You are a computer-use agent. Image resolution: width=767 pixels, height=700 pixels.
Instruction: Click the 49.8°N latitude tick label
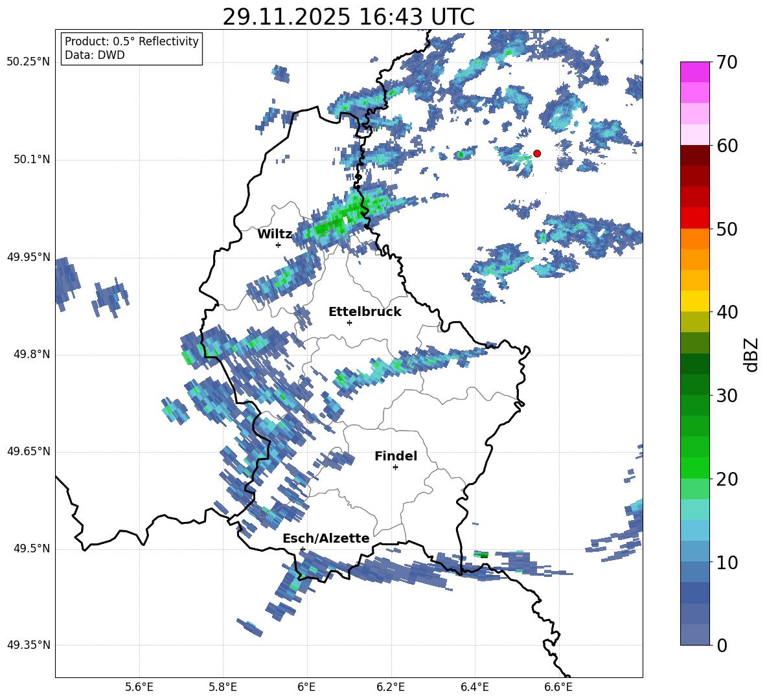(32, 354)
